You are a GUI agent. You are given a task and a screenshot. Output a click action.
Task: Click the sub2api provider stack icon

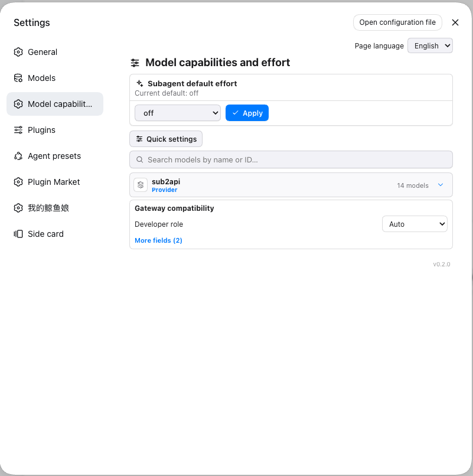pyautogui.click(x=141, y=185)
